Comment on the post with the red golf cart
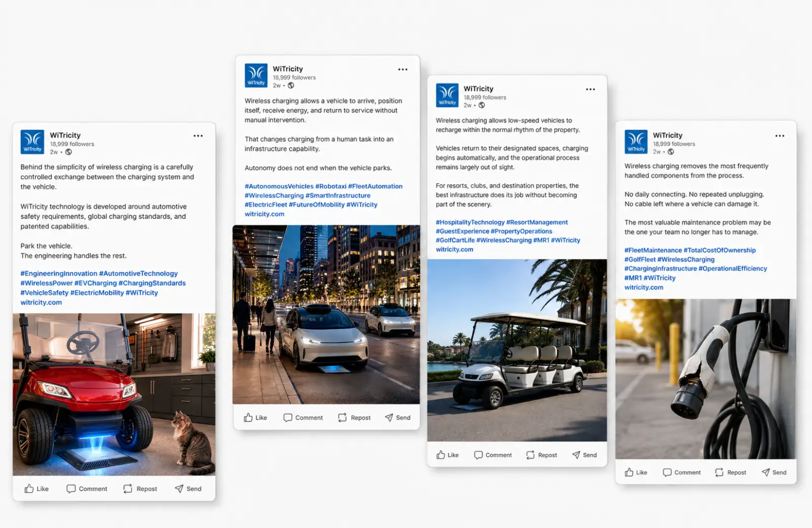 (x=87, y=488)
